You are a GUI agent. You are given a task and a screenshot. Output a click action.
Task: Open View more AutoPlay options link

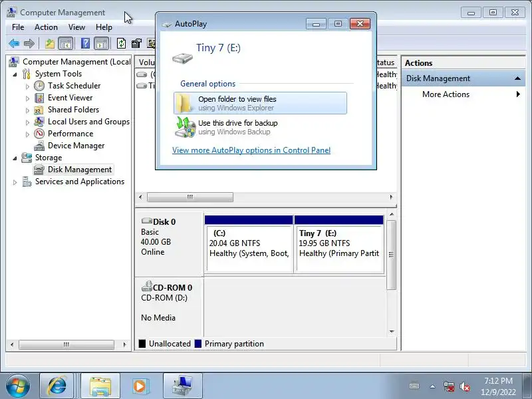[x=251, y=150]
